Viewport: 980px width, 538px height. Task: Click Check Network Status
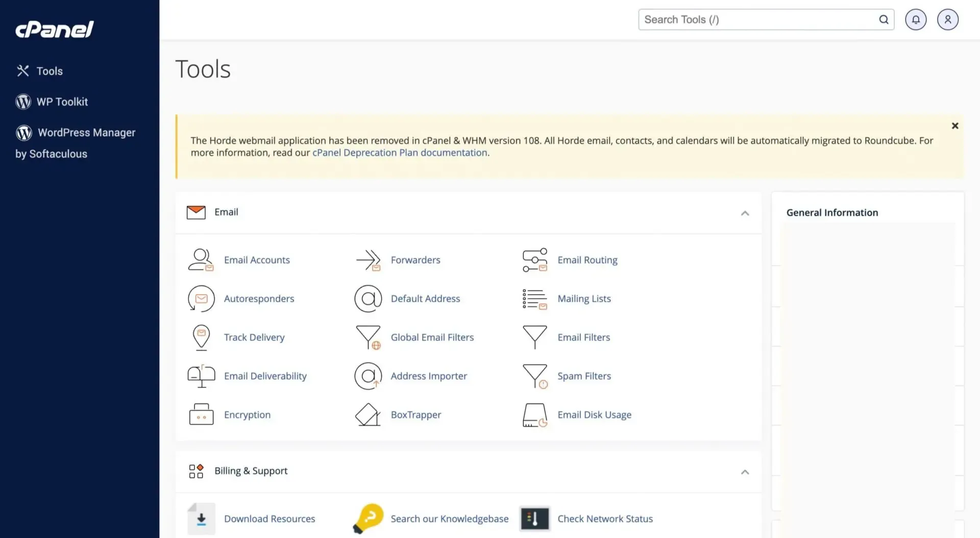[x=605, y=519]
